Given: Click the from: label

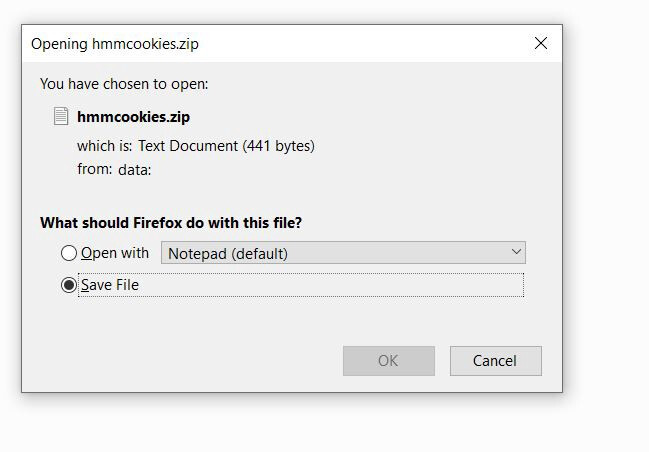Looking at the screenshot, I should tap(94, 169).
